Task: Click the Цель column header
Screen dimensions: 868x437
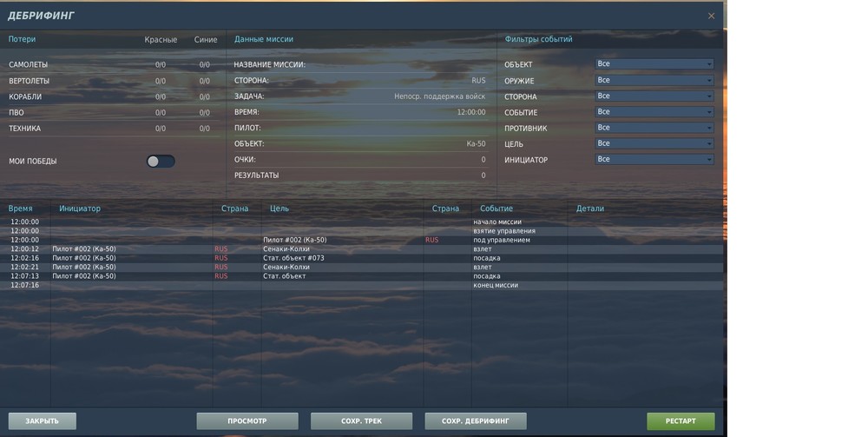Action: tap(279, 209)
